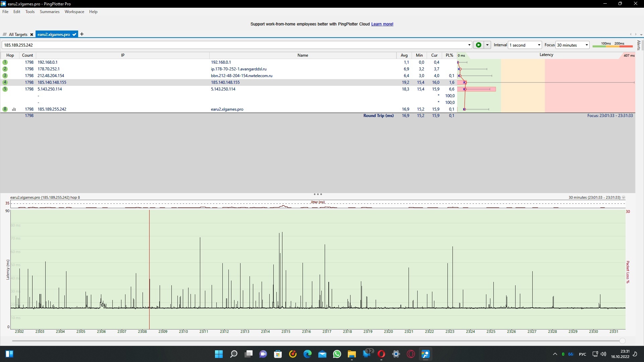Open the All Targets list menu icon
Screen dimensions: 644x362
point(4,35)
